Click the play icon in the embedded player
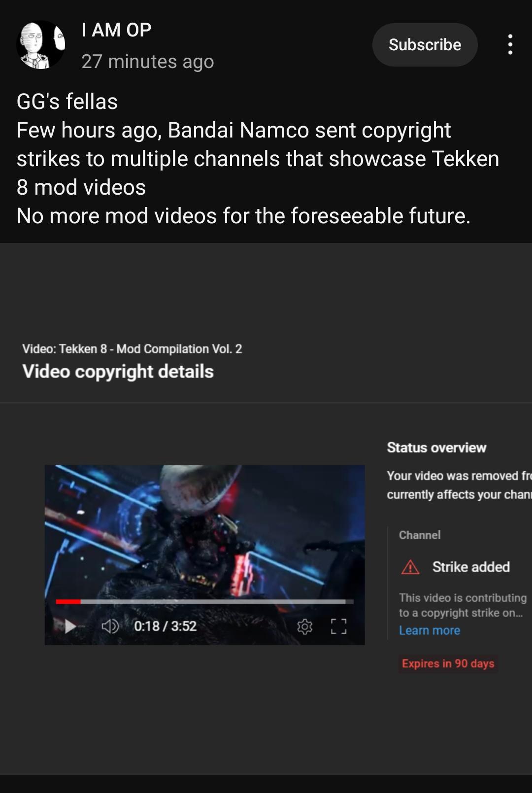Image resolution: width=532 pixels, height=793 pixels. [70, 626]
